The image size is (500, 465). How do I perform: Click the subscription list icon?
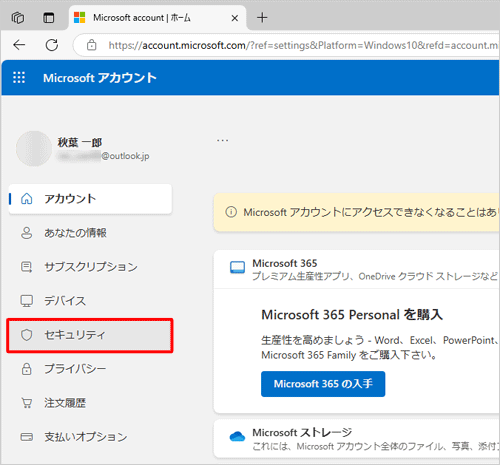click(x=27, y=267)
